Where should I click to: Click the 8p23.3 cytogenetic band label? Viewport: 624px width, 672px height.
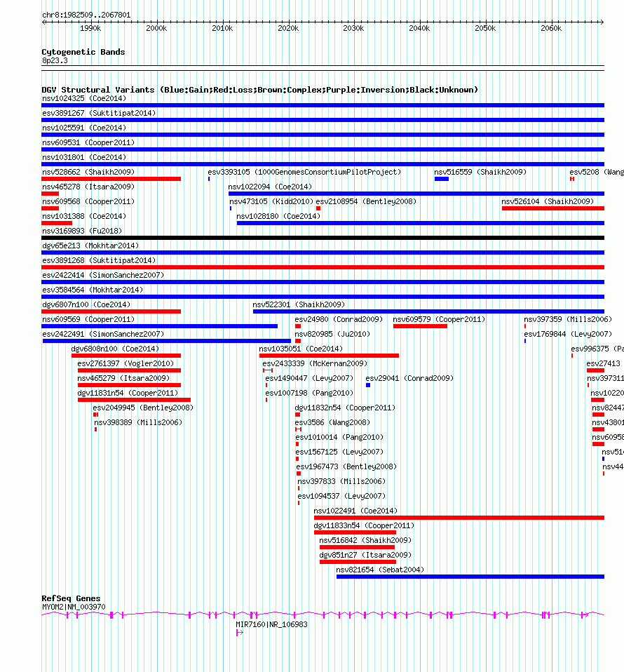pos(55,61)
